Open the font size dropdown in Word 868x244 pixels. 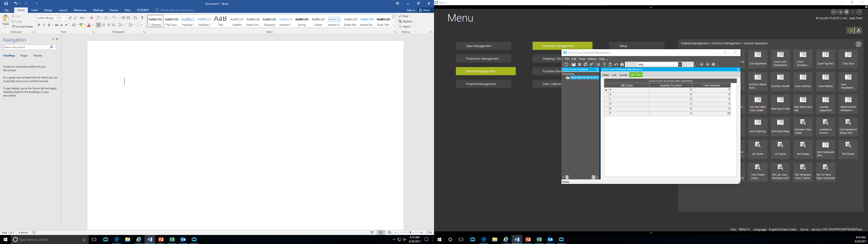point(66,18)
